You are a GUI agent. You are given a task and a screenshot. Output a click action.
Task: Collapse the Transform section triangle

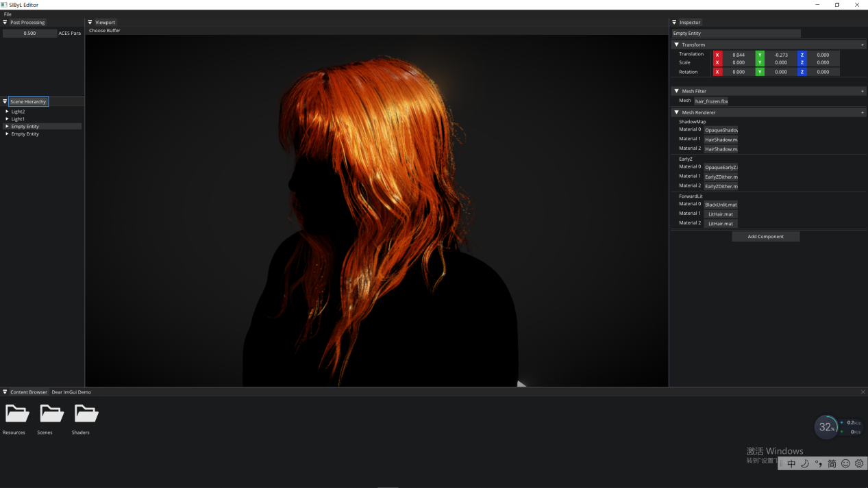(677, 45)
